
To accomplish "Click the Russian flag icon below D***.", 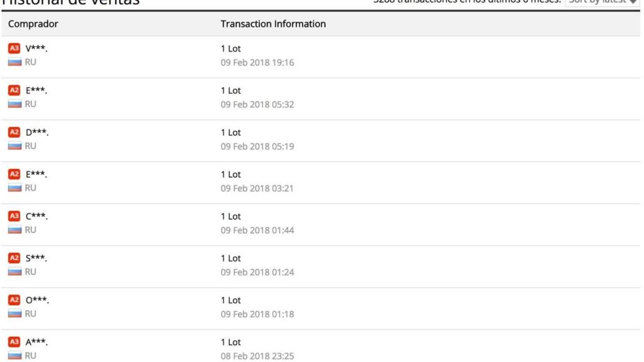I will (14, 146).
